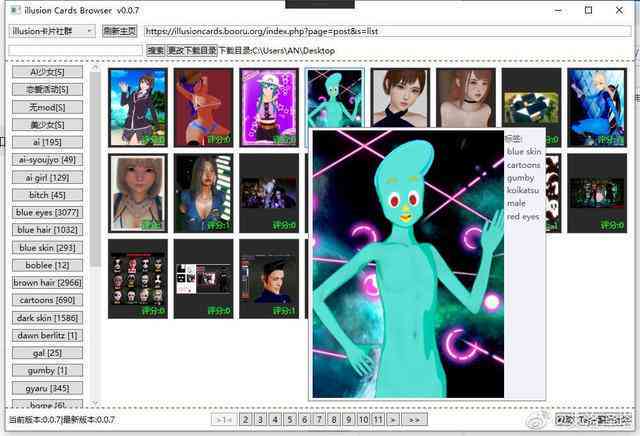Click the 刷新主页 refresh homepage button

click(119, 31)
